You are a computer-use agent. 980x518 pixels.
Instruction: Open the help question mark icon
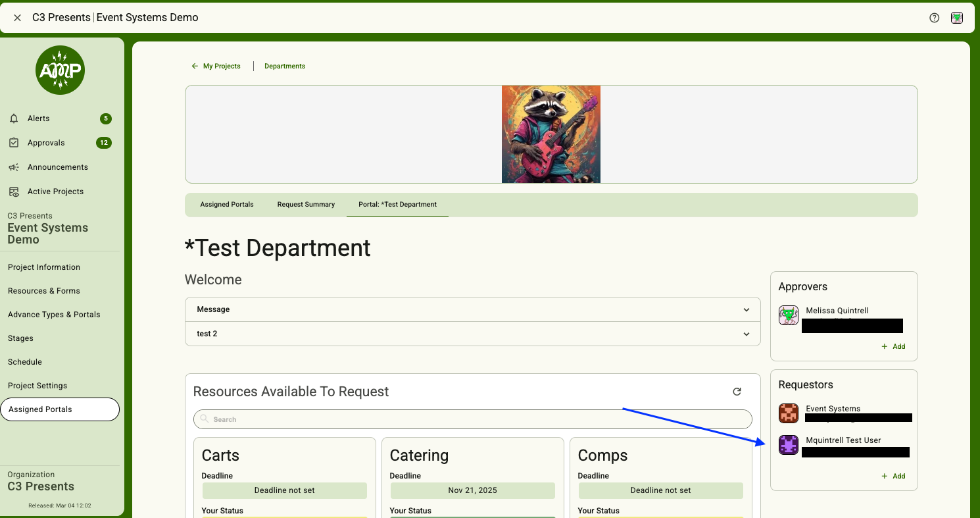click(934, 18)
